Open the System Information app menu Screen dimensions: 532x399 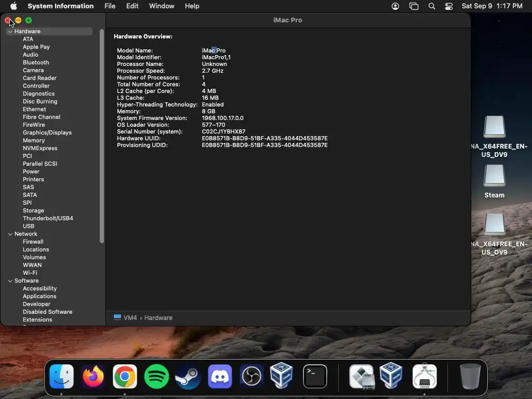pos(61,6)
